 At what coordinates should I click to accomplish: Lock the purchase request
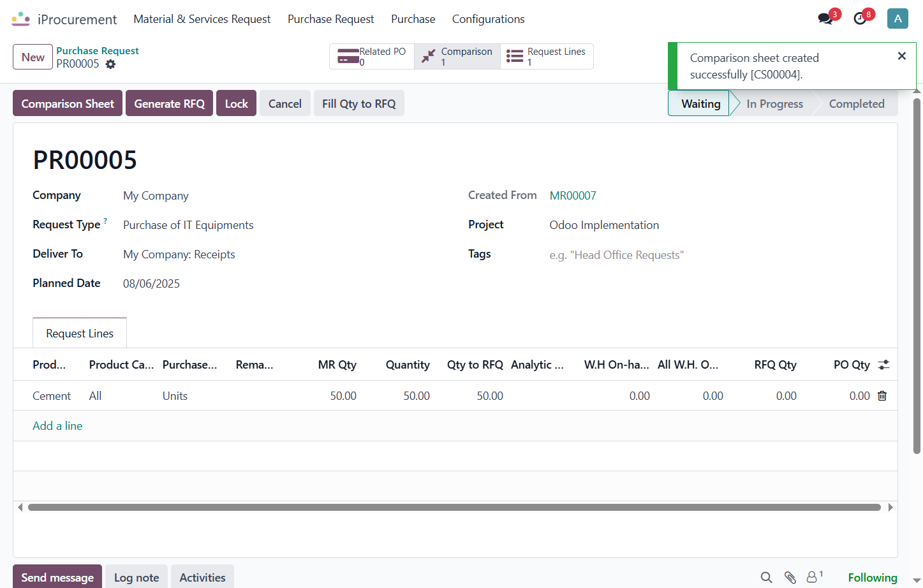coord(236,103)
